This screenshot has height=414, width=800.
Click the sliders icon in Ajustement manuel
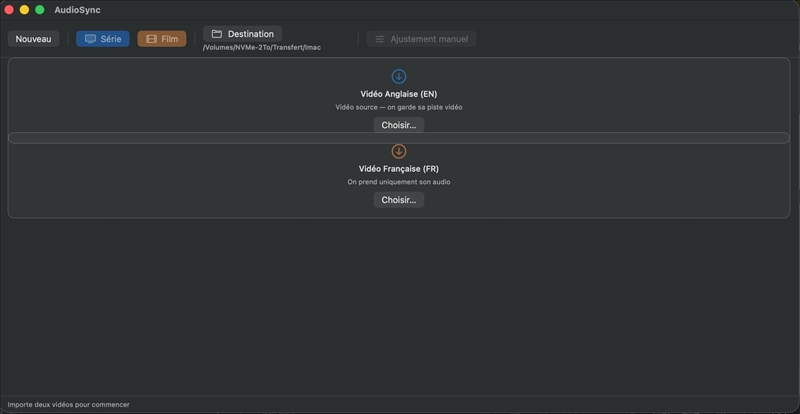click(x=380, y=39)
